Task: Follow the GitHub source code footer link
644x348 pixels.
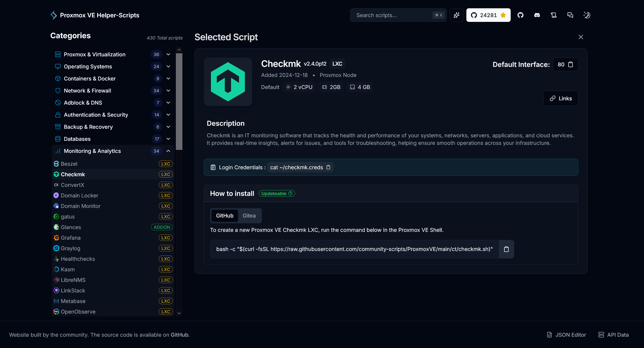Action: [179, 335]
